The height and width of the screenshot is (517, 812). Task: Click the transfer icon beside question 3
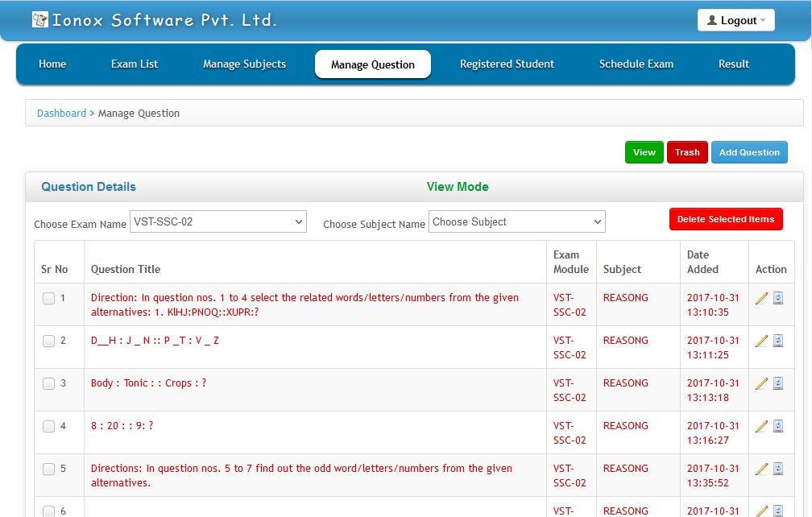click(778, 383)
